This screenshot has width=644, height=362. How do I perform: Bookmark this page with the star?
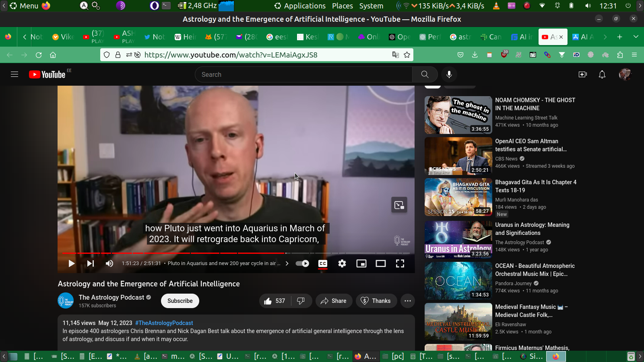[407, 55]
